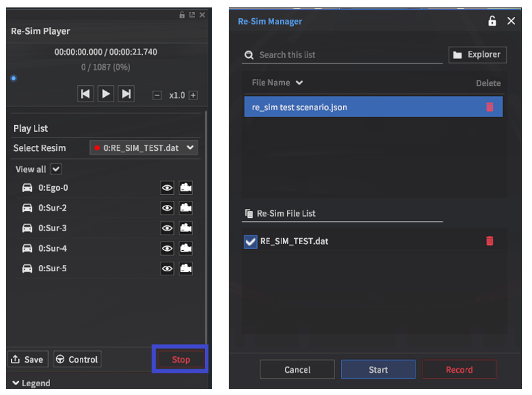
Task: Click the Start button in Re-Sim Manager
Action: [378, 369]
